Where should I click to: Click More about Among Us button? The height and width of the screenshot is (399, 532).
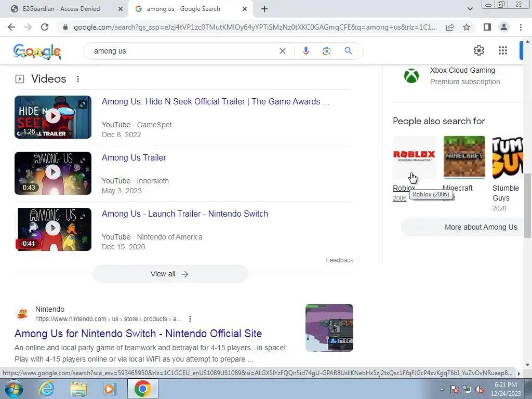463,227
